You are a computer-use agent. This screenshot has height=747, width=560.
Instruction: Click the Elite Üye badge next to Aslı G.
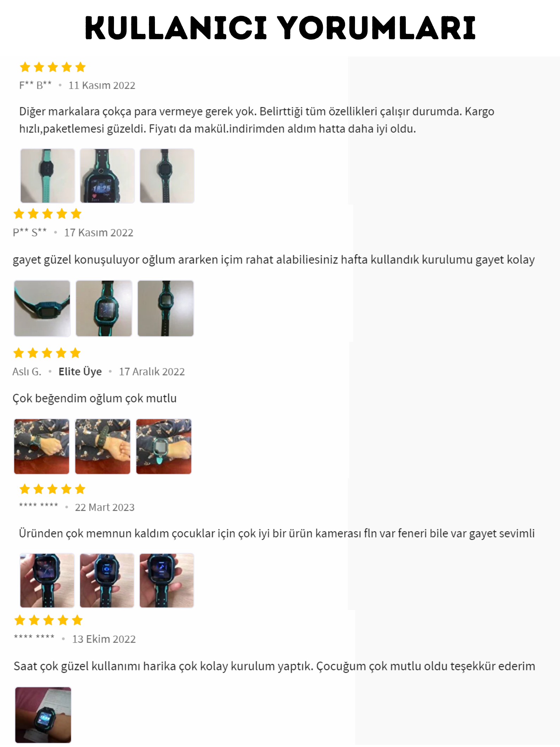pos(80,371)
